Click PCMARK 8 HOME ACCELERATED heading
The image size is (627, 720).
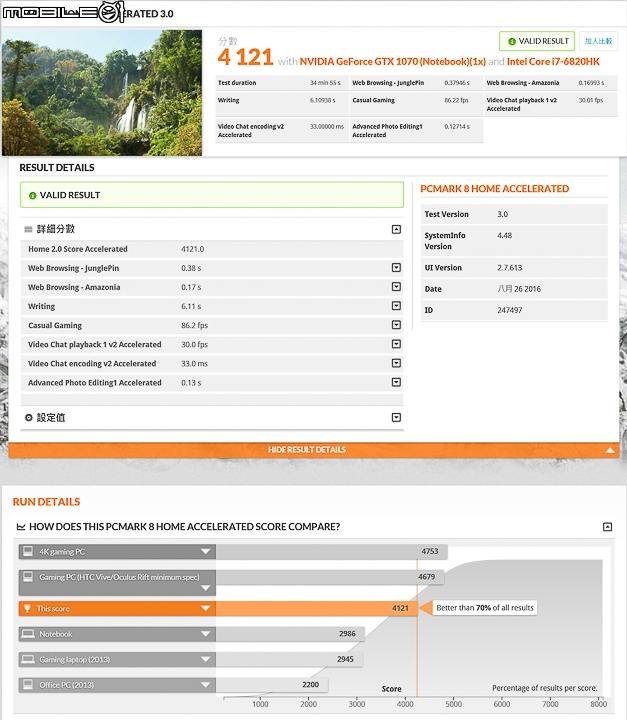494,189
